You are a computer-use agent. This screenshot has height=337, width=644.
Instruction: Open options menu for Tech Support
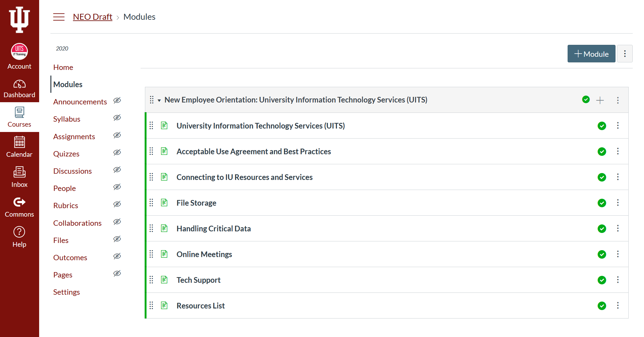[x=618, y=280]
